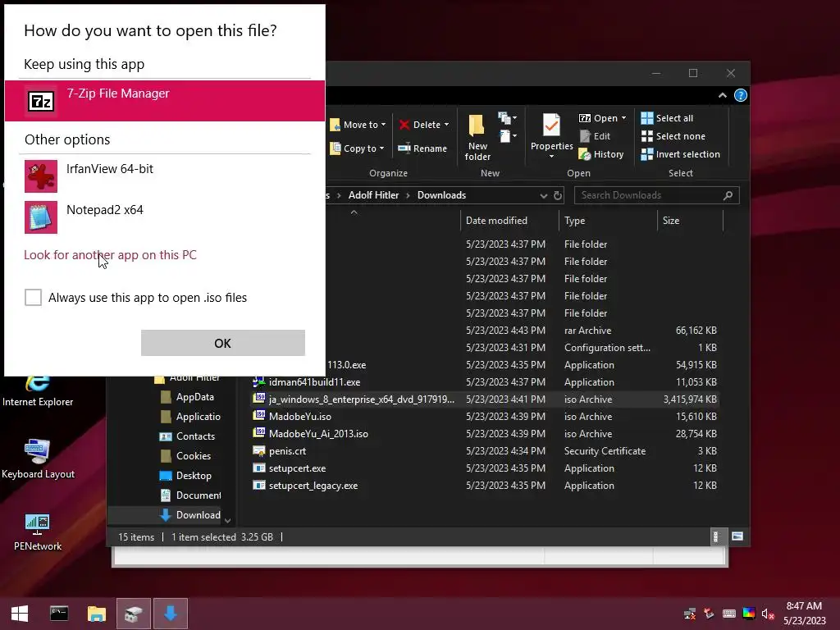The height and width of the screenshot is (630, 840).
Task: Open the Move to dropdown in ribbon
Action: point(358,125)
